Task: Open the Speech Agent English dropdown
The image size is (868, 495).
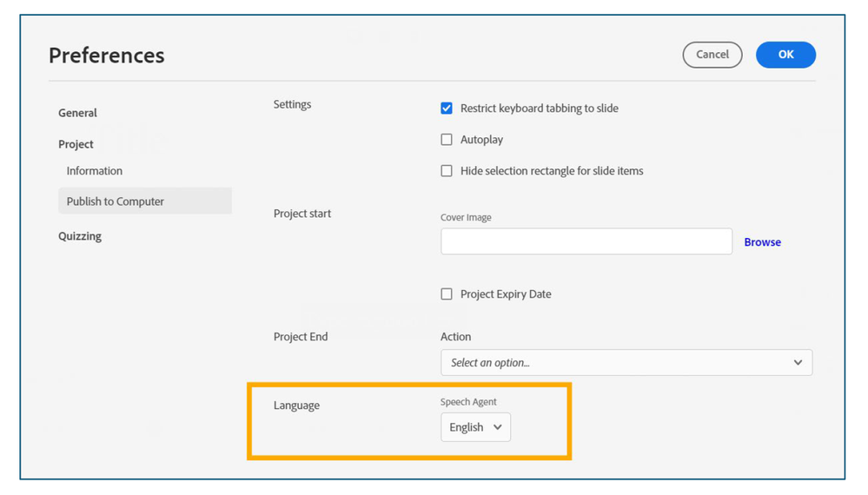Action: pyautogui.click(x=475, y=427)
